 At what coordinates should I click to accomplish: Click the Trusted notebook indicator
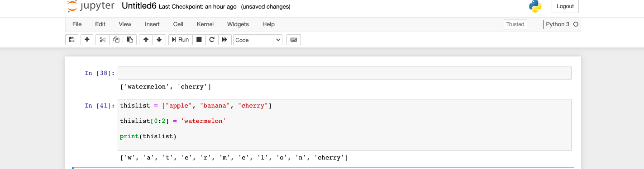tap(515, 24)
